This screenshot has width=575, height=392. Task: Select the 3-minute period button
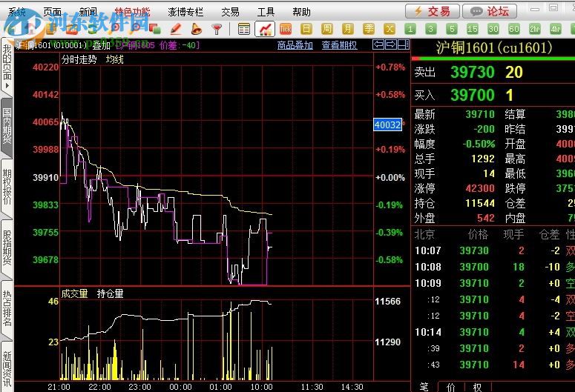(x=431, y=29)
